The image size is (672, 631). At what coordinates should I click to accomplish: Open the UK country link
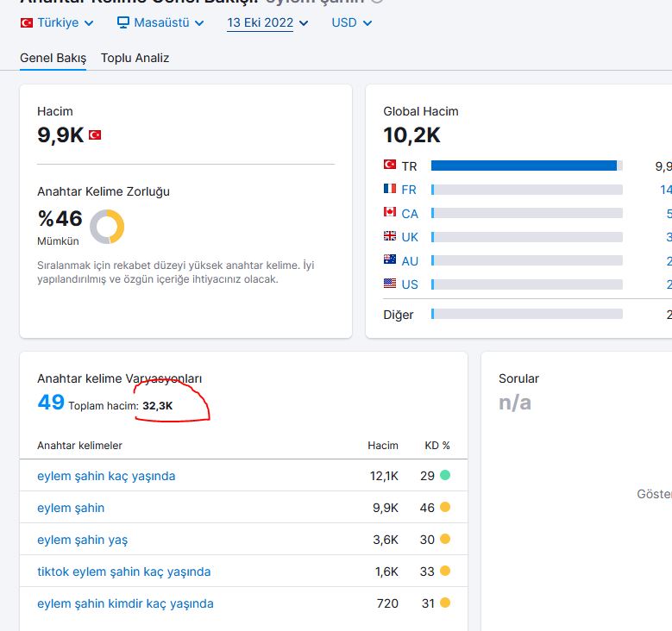(410, 237)
